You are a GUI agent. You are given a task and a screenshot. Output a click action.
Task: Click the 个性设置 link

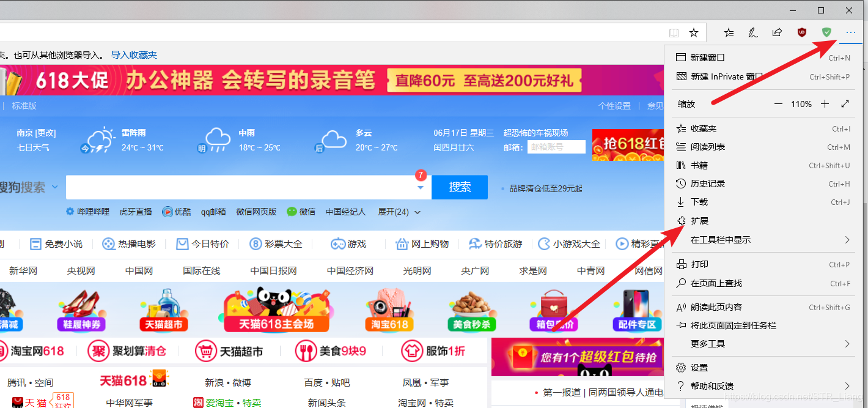614,106
